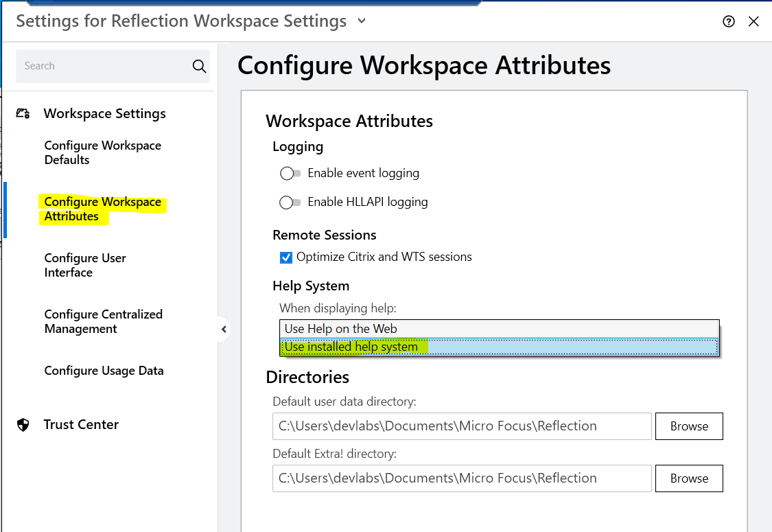772x532 pixels.
Task: Toggle Enable event logging switch
Action: (290, 174)
